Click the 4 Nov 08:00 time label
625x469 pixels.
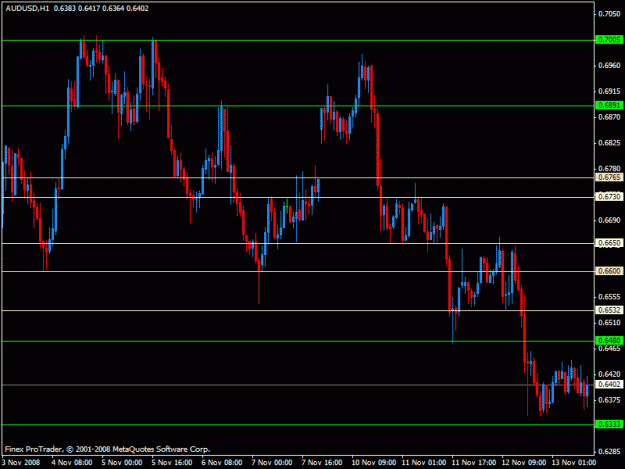[72, 462]
